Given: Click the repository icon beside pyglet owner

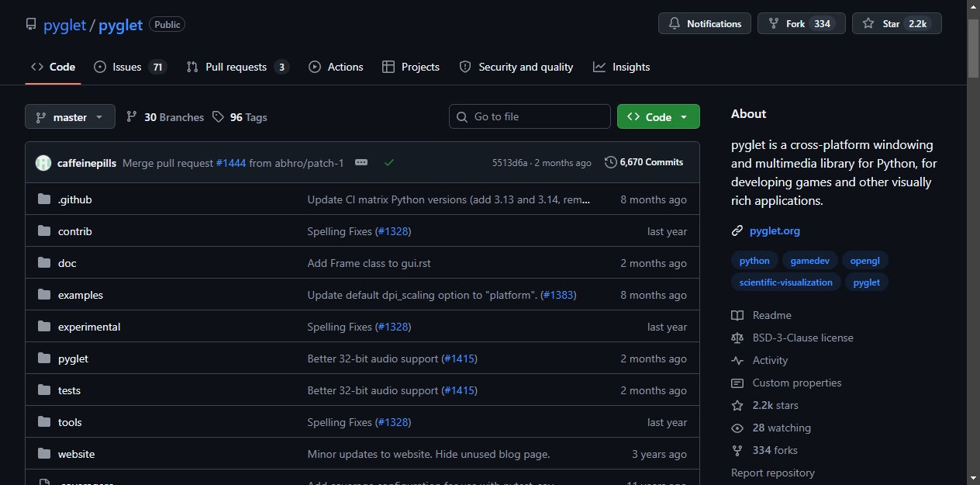Looking at the screenshot, I should (x=31, y=25).
